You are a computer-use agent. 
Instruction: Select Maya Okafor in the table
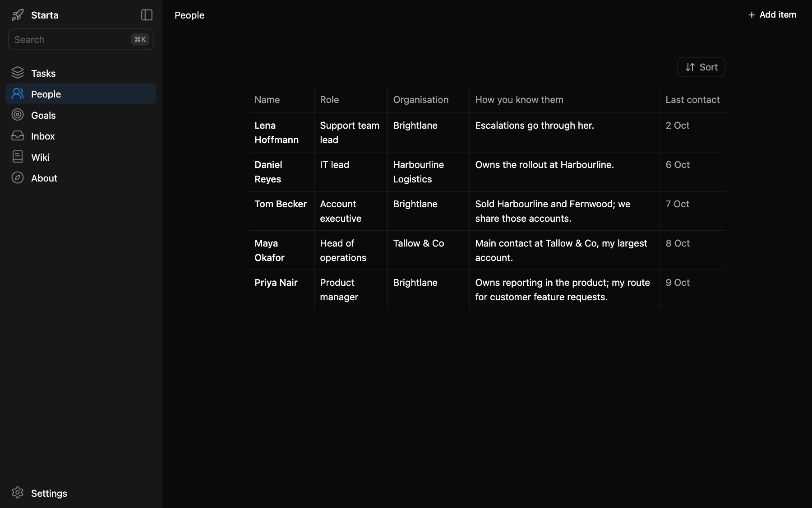click(269, 250)
